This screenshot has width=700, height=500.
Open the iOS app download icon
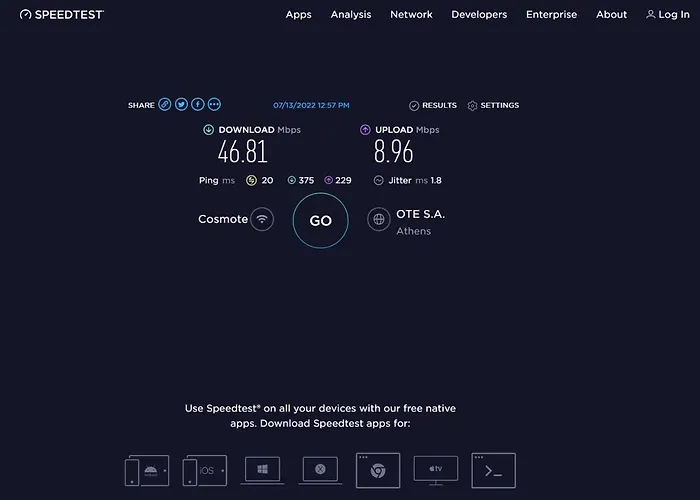[x=204, y=469]
